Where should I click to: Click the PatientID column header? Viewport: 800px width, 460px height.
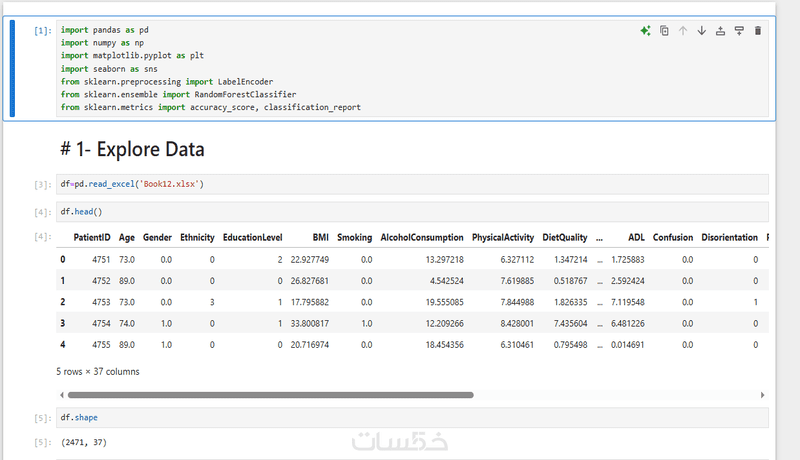click(x=92, y=238)
